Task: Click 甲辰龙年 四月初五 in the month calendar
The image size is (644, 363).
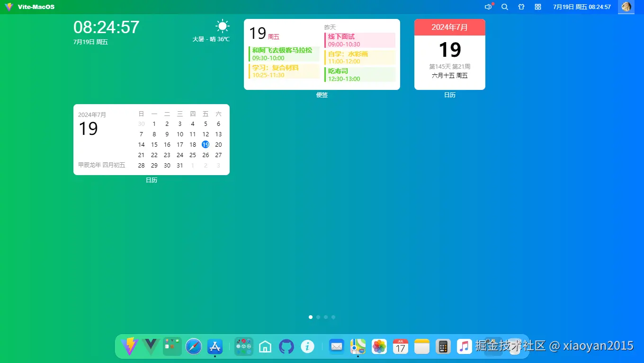Action: [102, 165]
